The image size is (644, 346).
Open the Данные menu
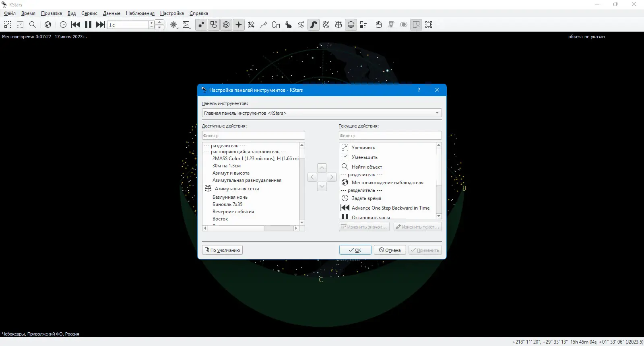[x=111, y=13]
